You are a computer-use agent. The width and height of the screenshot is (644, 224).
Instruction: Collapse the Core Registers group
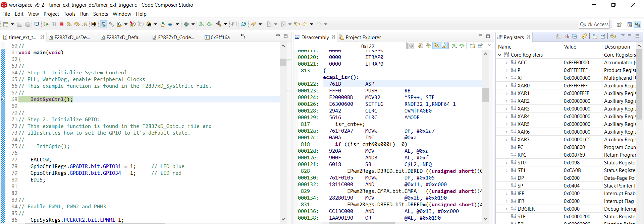pos(500,55)
